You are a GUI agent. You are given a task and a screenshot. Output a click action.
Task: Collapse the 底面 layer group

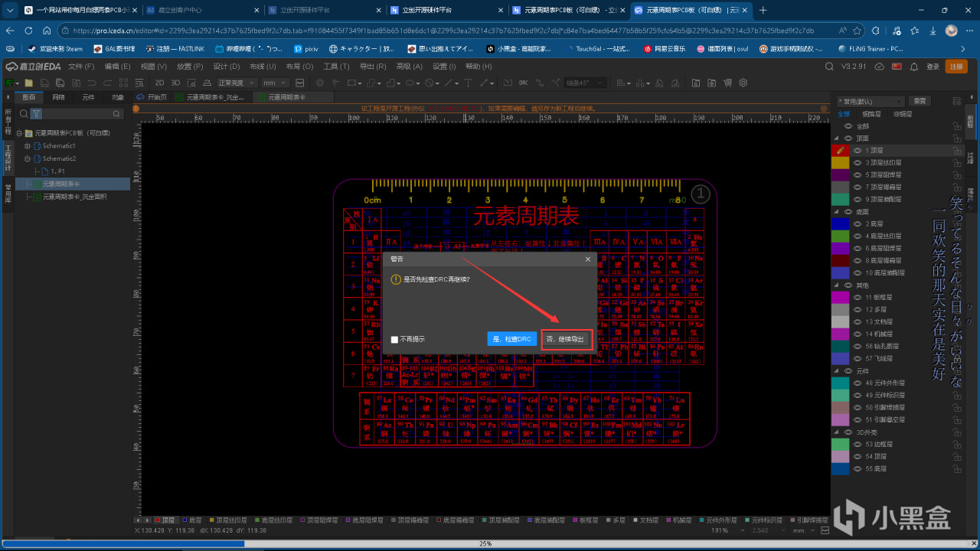[837, 211]
